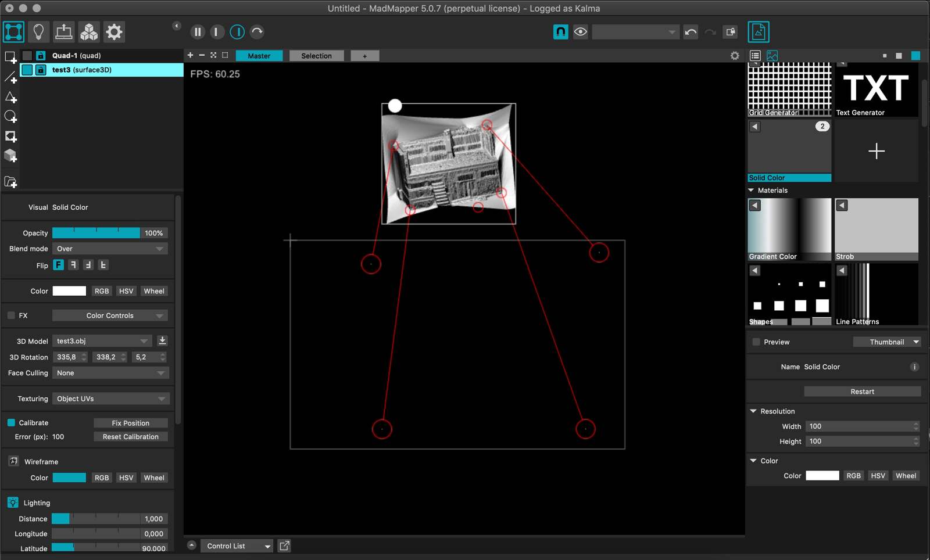This screenshot has height=560, width=930.
Task: Open the Blend mode Over dropdown
Action: coord(109,249)
